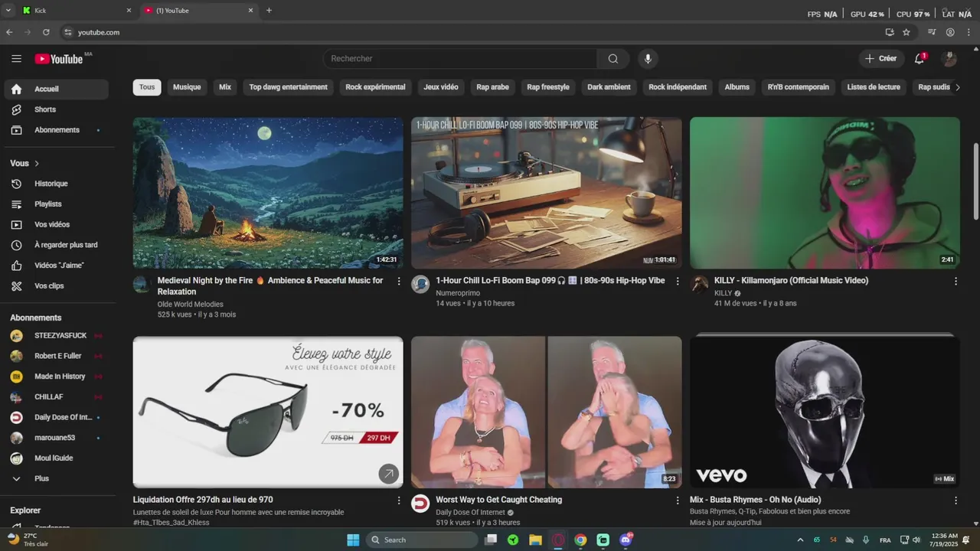Open Vos vidéos in the sidebar
The image size is (980, 551).
[x=55, y=224]
